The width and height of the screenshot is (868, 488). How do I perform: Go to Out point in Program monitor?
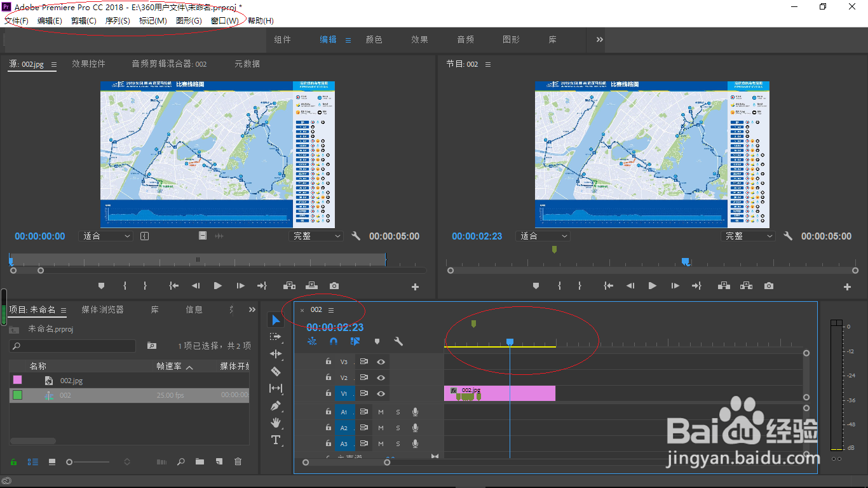click(x=697, y=286)
